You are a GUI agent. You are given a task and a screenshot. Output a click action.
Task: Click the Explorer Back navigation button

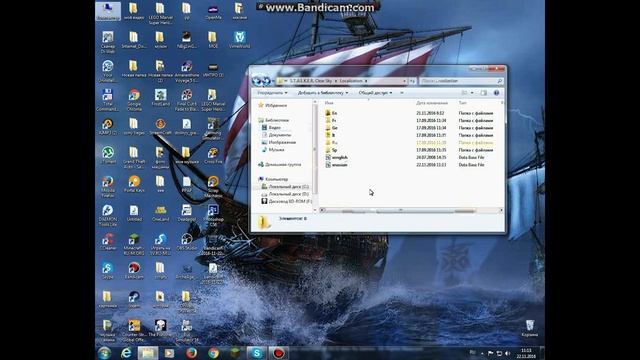pos(257,81)
